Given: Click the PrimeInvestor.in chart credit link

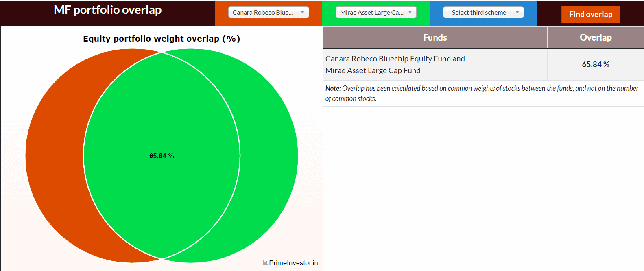Looking at the screenshot, I should [x=293, y=263].
